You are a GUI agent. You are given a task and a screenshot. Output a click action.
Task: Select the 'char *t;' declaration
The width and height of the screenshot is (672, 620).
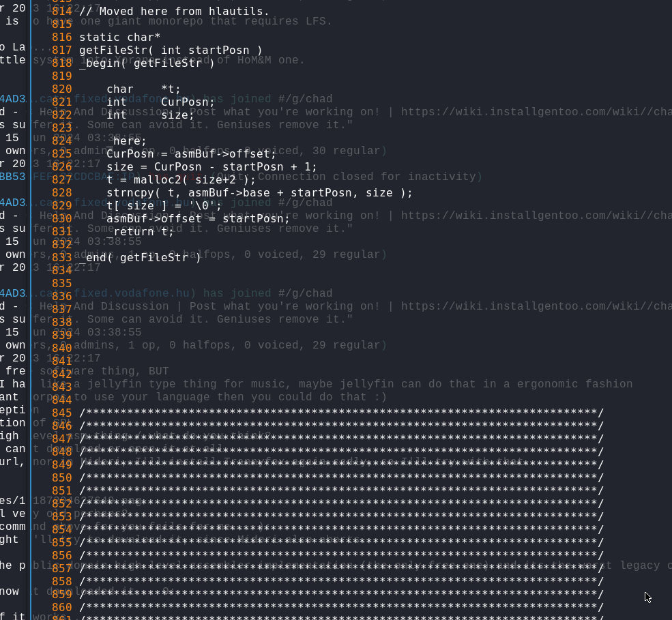(x=143, y=89)
